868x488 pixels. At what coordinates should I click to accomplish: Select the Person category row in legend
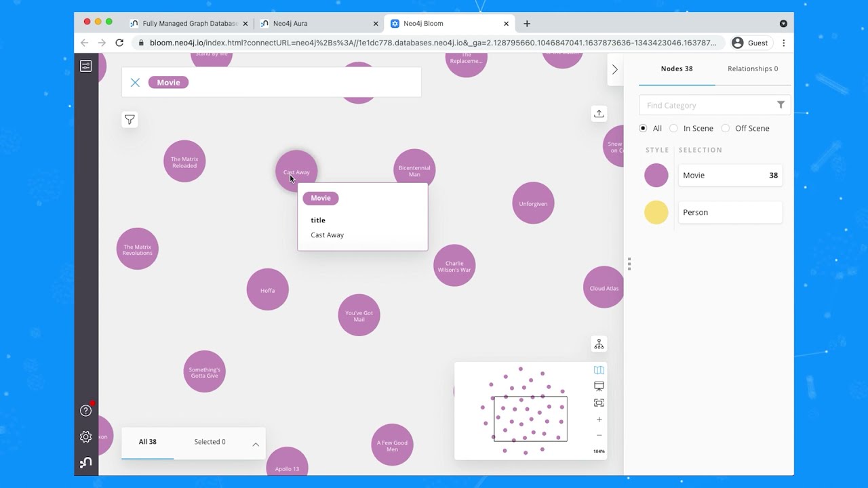click(x=730, y=212)
